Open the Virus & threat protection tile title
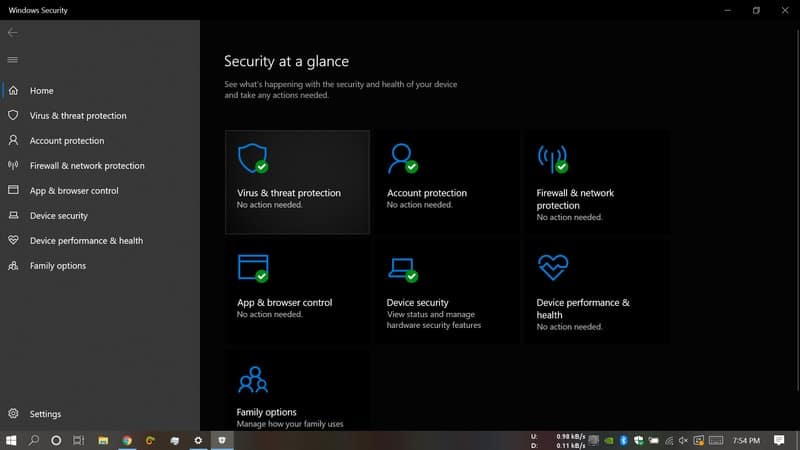Viewport: 800px width, 450px height. [x=289, y=193]
